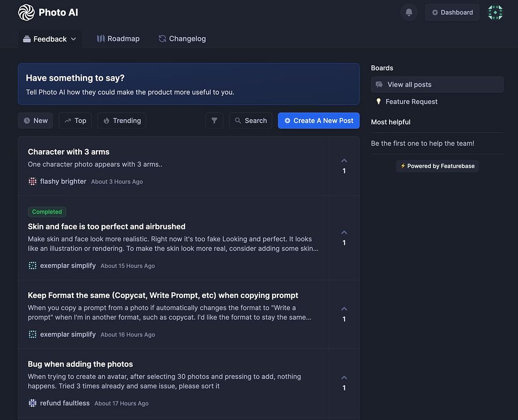Select View all posts board

[x=437, y=84]
